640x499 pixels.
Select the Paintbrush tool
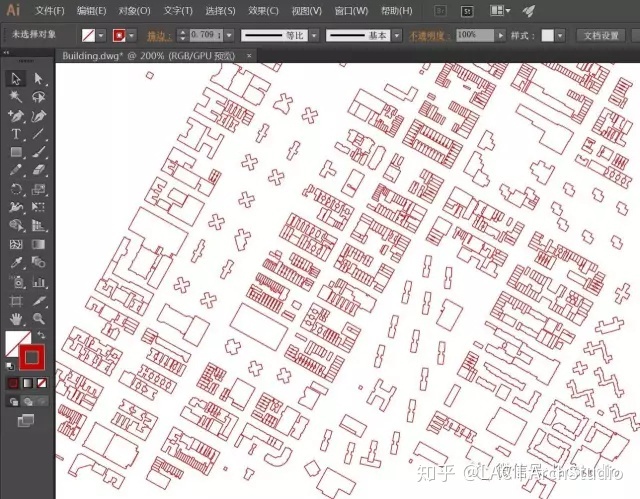tap(38, 152)
